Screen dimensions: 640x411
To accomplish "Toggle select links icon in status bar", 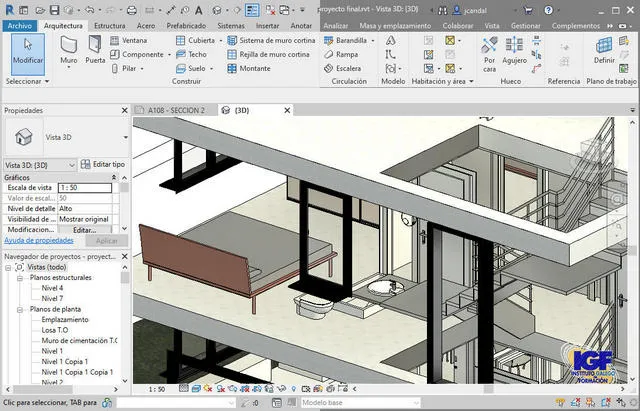I will (560, 403).
